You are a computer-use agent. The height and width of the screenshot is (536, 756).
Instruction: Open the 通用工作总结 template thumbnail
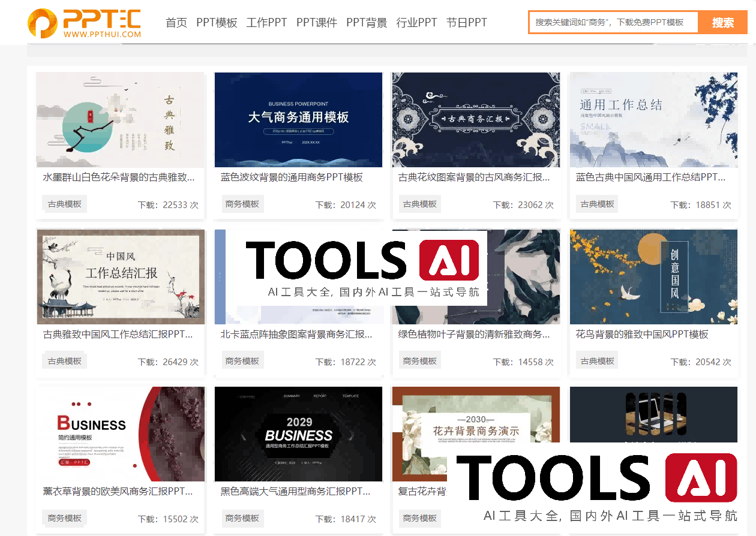pyautogui.click(x=653, y=120)
